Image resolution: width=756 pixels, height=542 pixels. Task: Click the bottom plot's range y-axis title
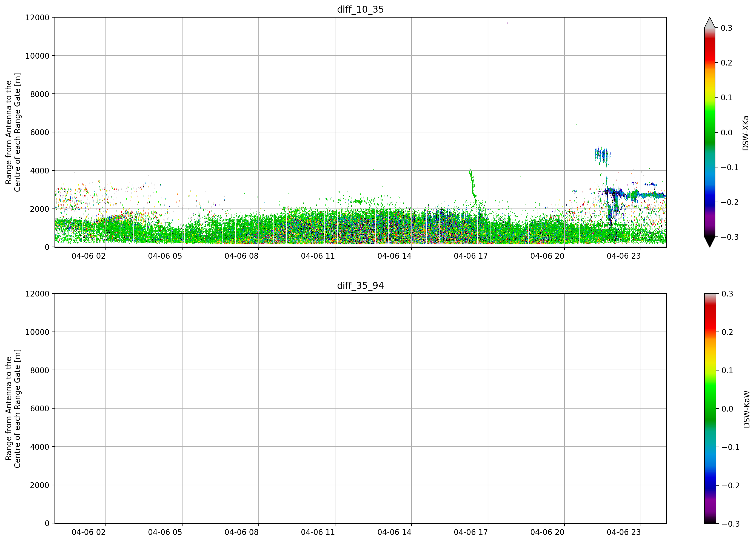coord(13,409)
